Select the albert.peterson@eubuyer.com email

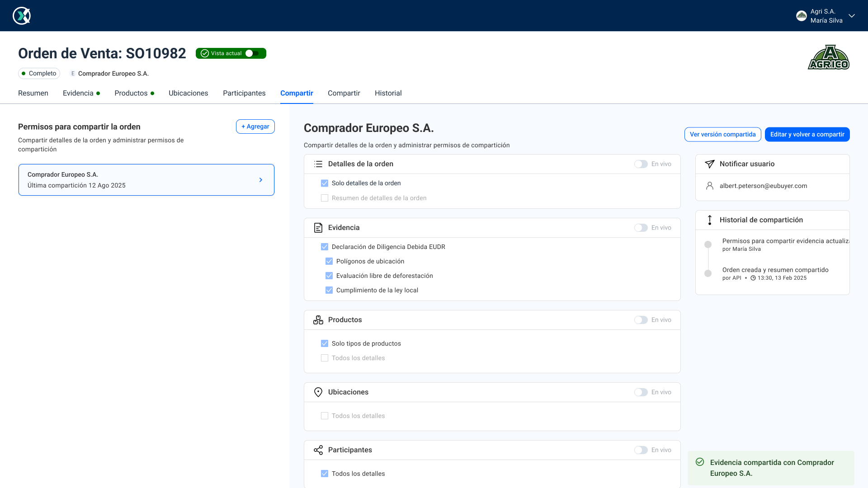point(763,186)
